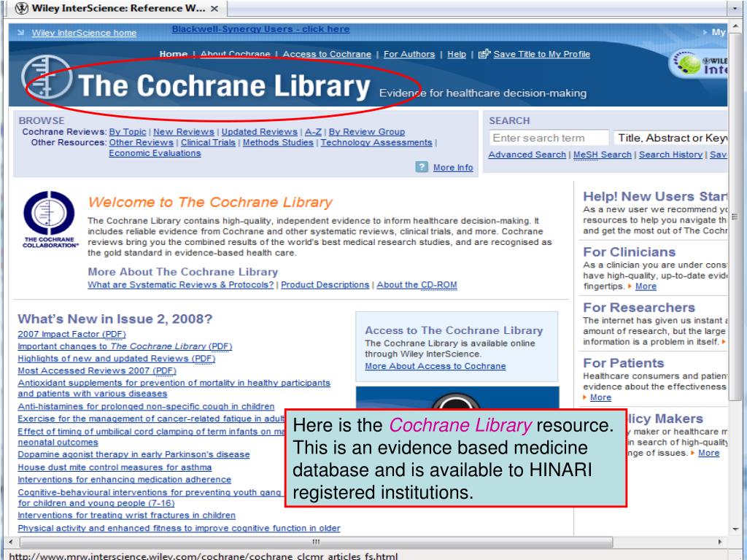747x560 pixels.
Task: Open Title, Abstract or Keywords dropdown
Action: coord(671,138)
